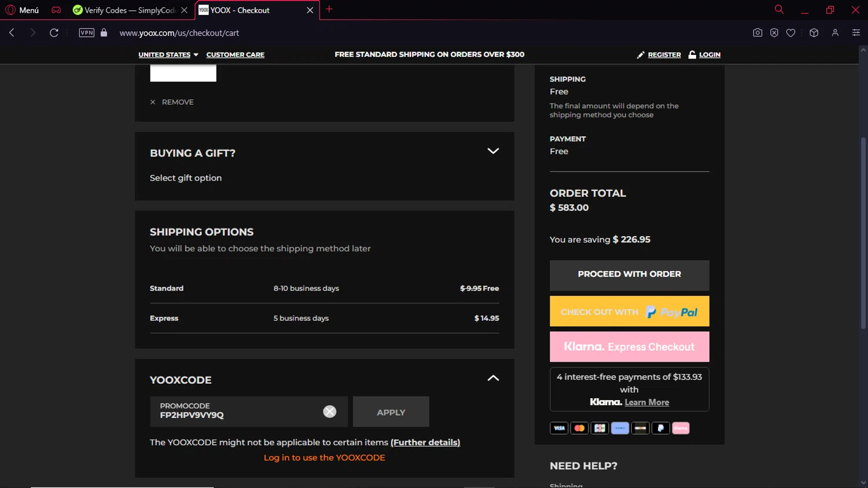868x488 pixels.
Task: Open the Opera Menú button
Action: (x=22, y=10)
